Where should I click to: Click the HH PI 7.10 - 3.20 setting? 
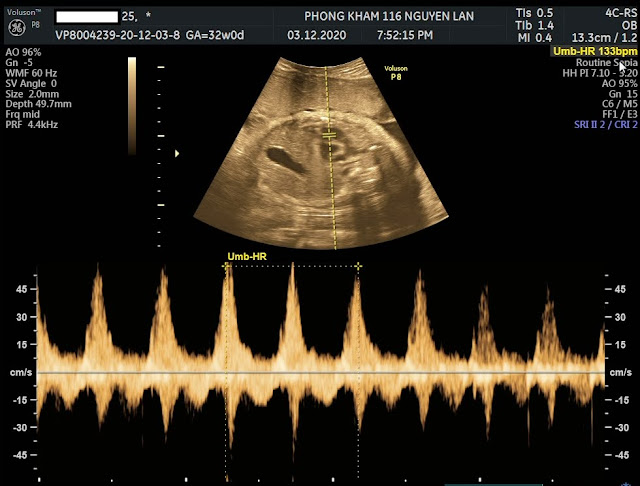pyautogui.click(x=600, y=73)
